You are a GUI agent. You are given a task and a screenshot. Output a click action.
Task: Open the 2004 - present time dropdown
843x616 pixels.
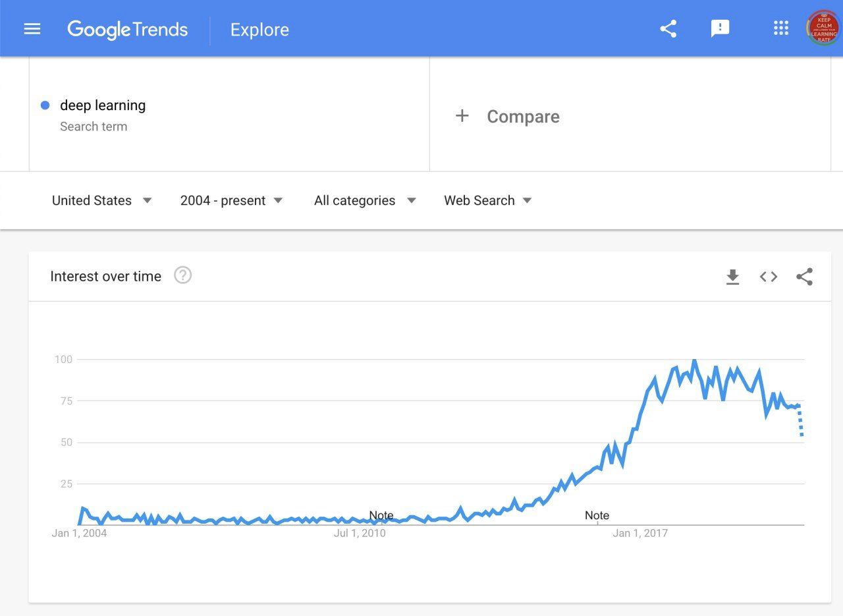pyautogui.click(x=231, y=200)
